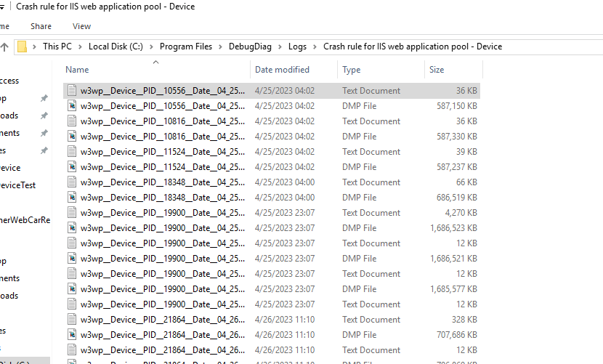
Task: Click the 707,686 KB size value
Action: click(456, 335)
